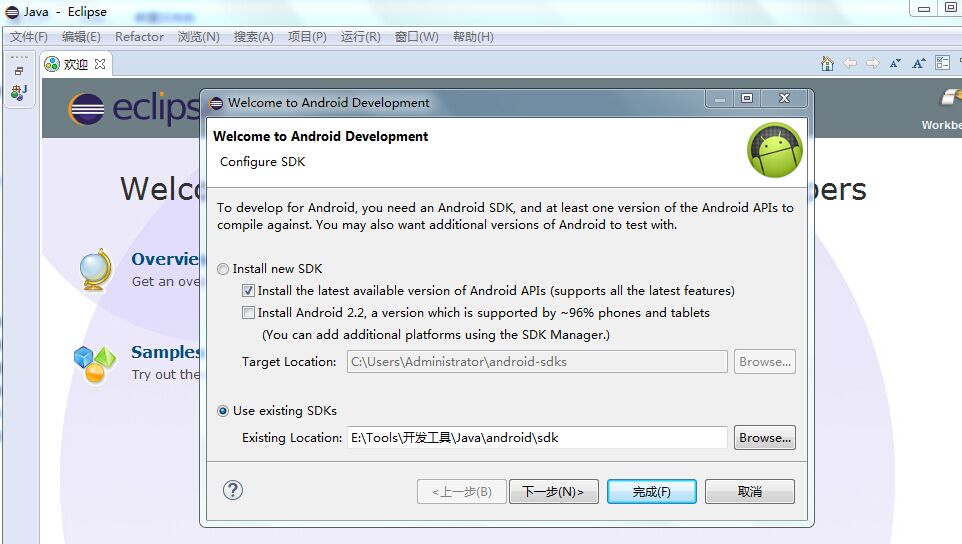Enlarge font size with large A icon
The image size is (962, 544).
coord(918,63)
